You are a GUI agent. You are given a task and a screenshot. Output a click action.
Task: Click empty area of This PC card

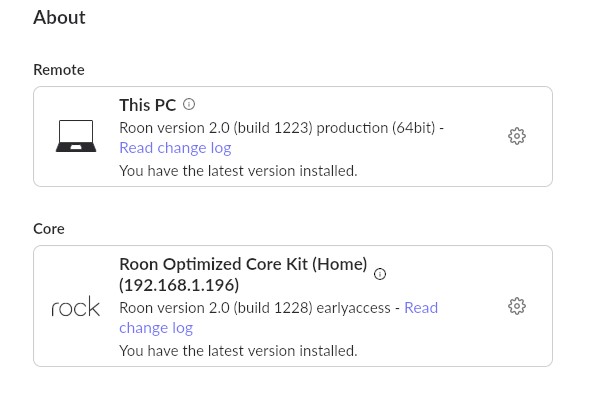click(424, 166)
